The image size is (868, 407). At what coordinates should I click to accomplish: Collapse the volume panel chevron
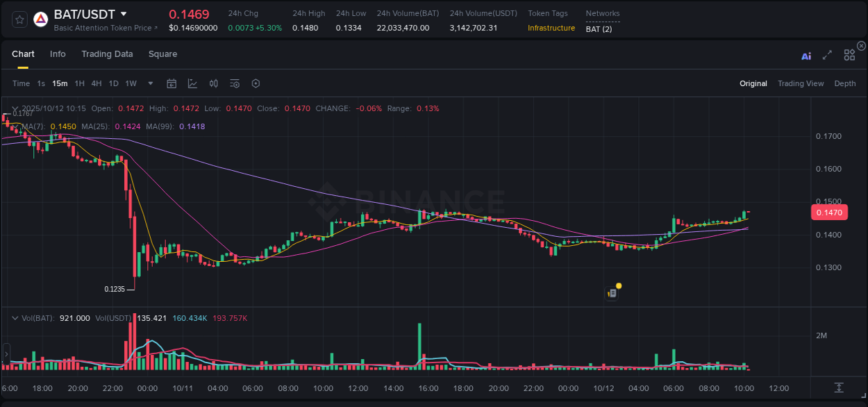pyautogui.click(x=14, y=317)
